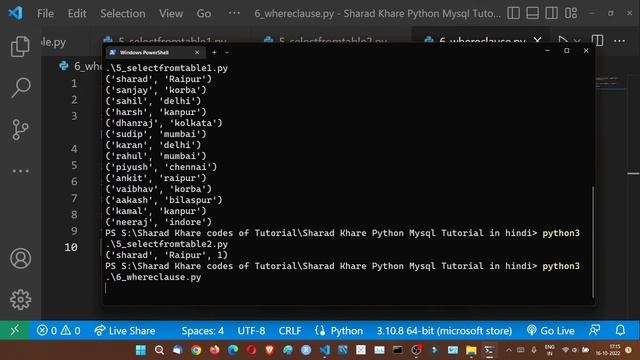Open the View menu
The height and width of the screenshot is (360, 640).
171,13
